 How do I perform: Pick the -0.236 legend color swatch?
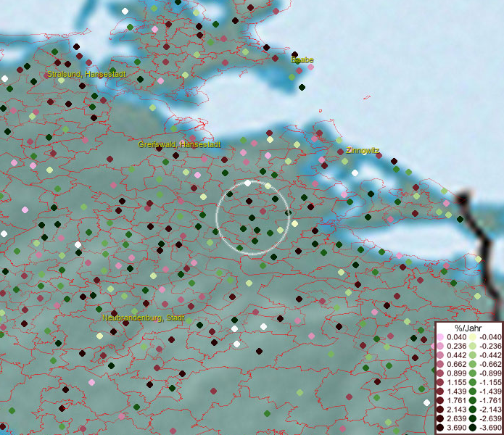(x=473, y=346)
